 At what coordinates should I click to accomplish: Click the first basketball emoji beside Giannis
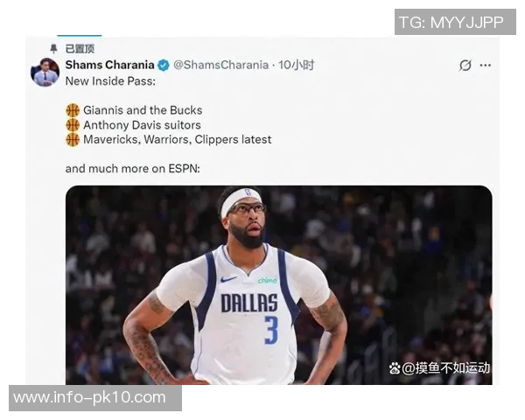point(73,110)
